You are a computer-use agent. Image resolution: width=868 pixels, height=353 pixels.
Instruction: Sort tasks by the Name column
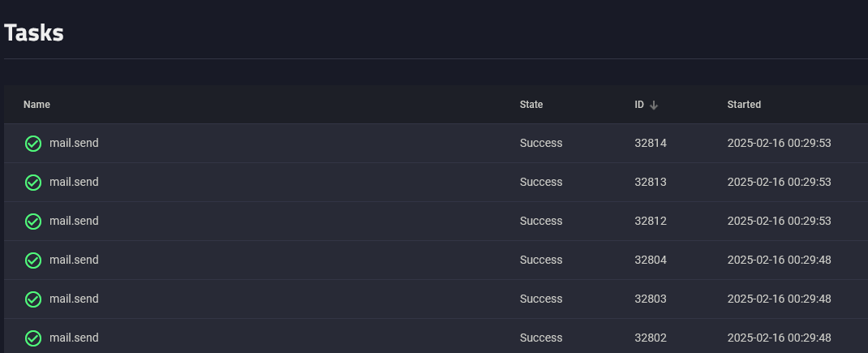click(x=37, y=105)
